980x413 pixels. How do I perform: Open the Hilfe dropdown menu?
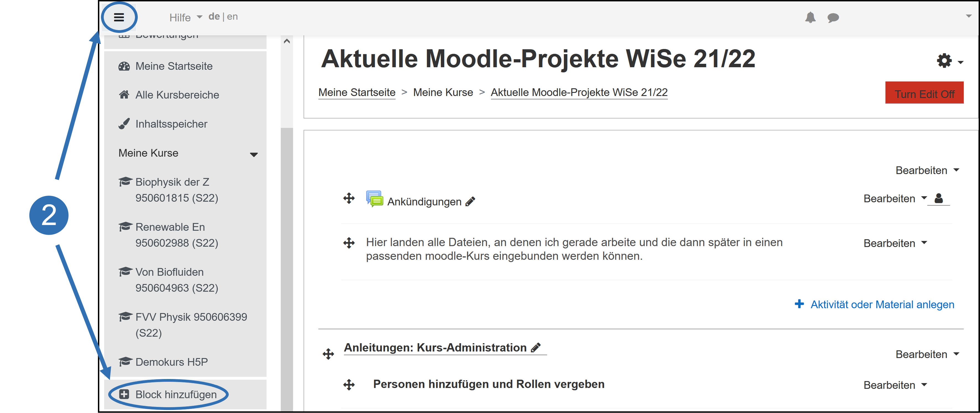(x=186, y=17)
